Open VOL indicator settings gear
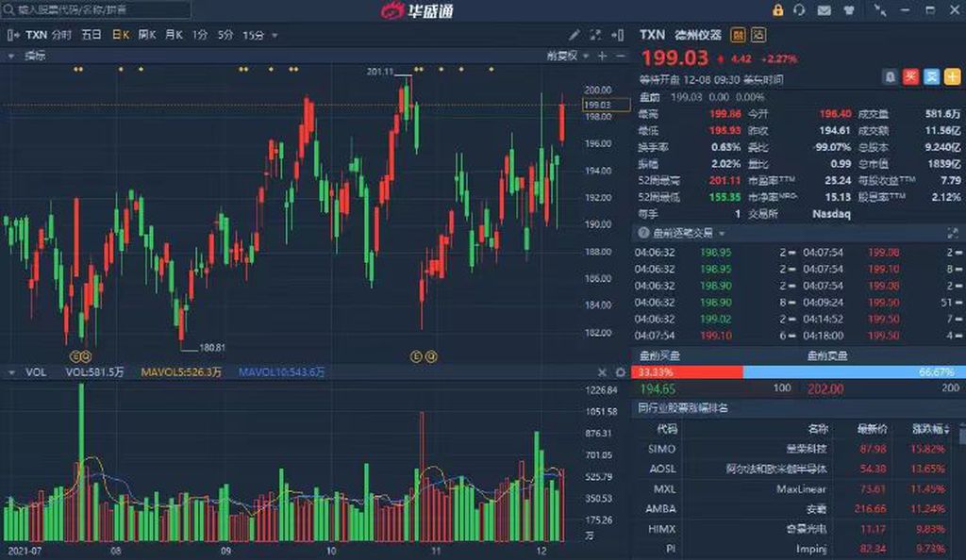Viewport: 966px width, 560px height. point(621,372)
